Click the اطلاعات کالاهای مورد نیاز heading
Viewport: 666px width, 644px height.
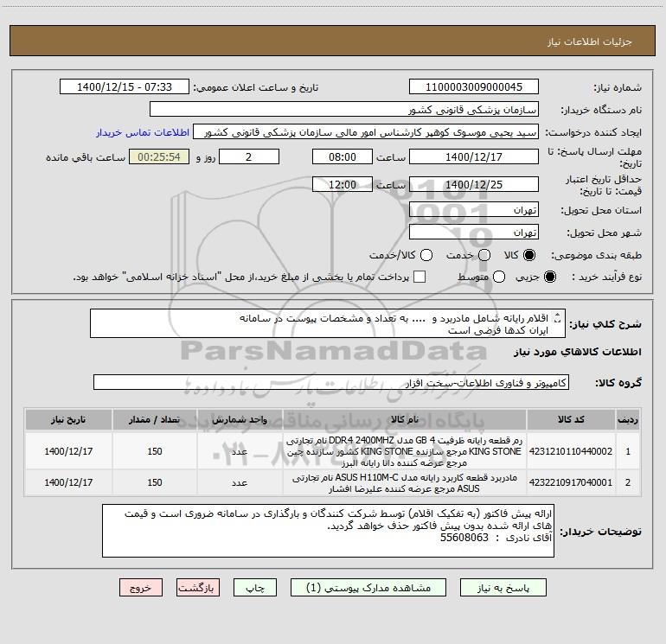coord(577,352)
